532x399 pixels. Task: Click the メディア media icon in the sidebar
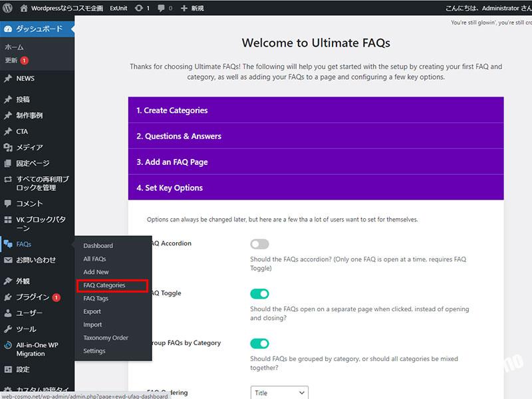[8, 147]
